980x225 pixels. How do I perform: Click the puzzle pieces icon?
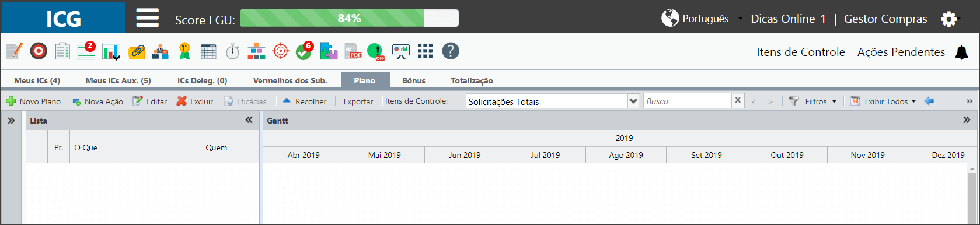(x=329, y=51)
